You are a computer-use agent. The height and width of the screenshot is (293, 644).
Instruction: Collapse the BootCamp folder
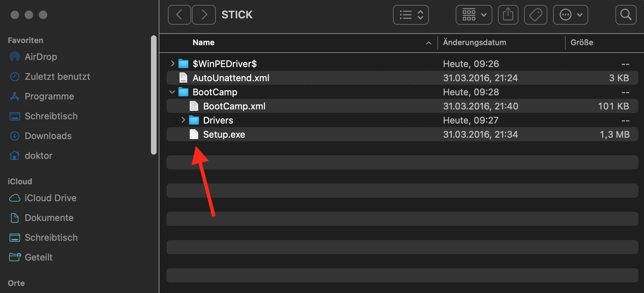point(172,92)
